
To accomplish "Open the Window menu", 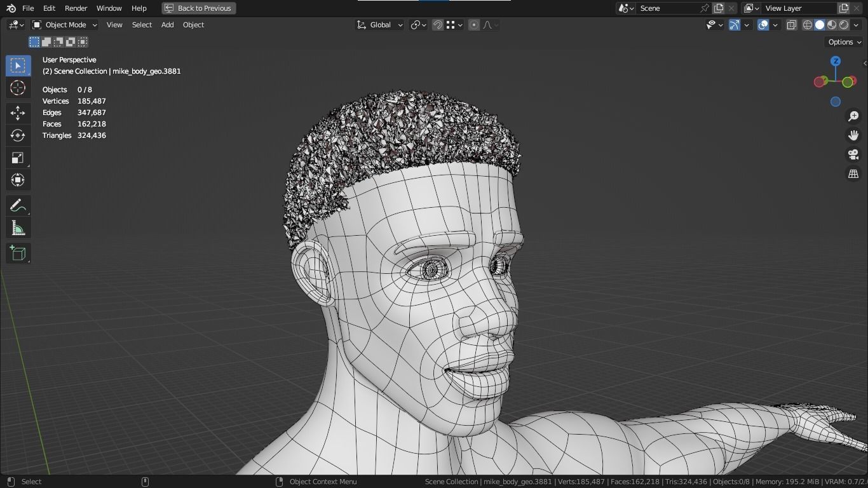I will point(109,8).
